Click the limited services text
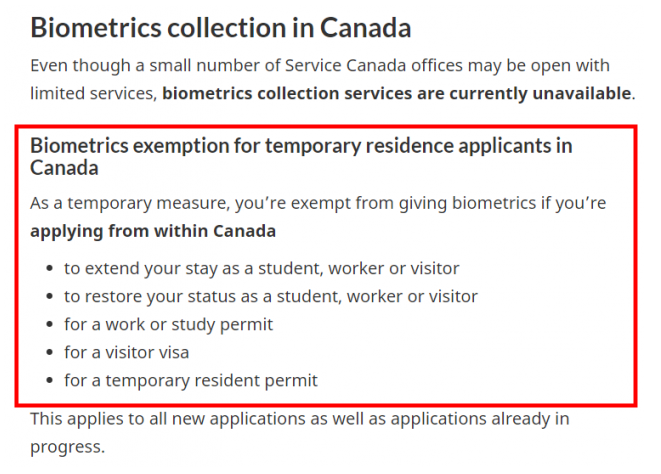The image size is (661, 474). pos(93,93)
